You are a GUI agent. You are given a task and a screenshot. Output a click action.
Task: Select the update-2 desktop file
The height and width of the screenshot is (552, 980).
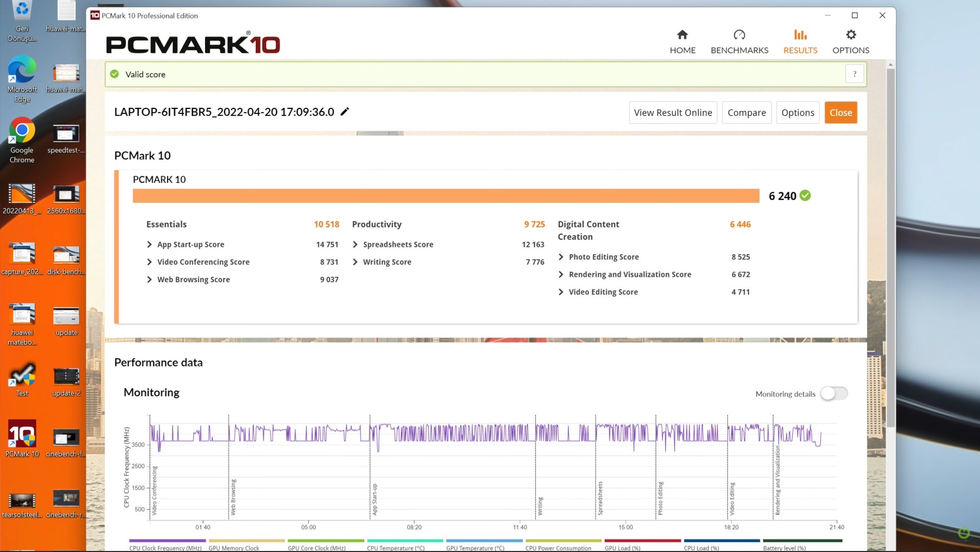tap(66, 382)
